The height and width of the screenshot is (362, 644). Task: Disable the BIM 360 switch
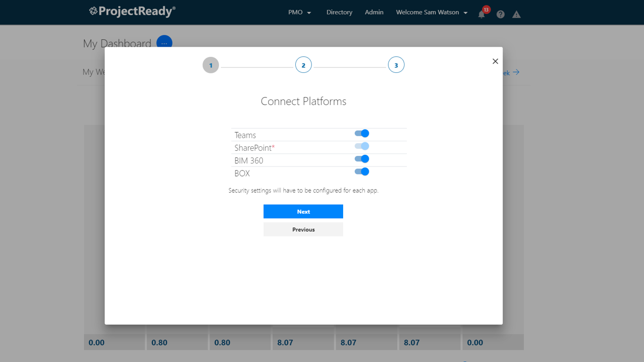click(x=362, y=159)
